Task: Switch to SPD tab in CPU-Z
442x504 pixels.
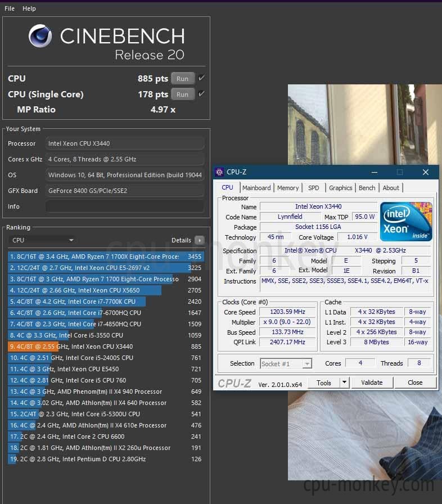Action: pyautogui.click(x=314, y=188)
